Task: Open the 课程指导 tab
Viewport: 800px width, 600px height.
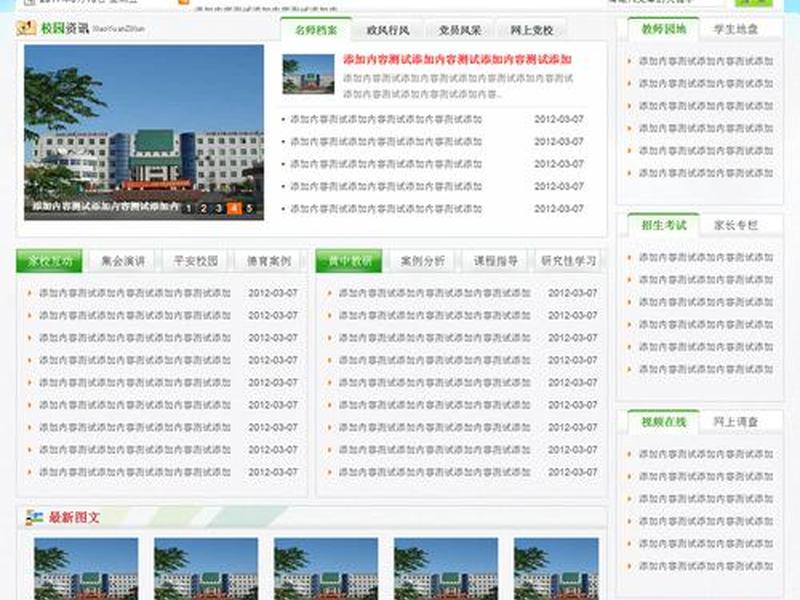Action: [x=495, y=261]
